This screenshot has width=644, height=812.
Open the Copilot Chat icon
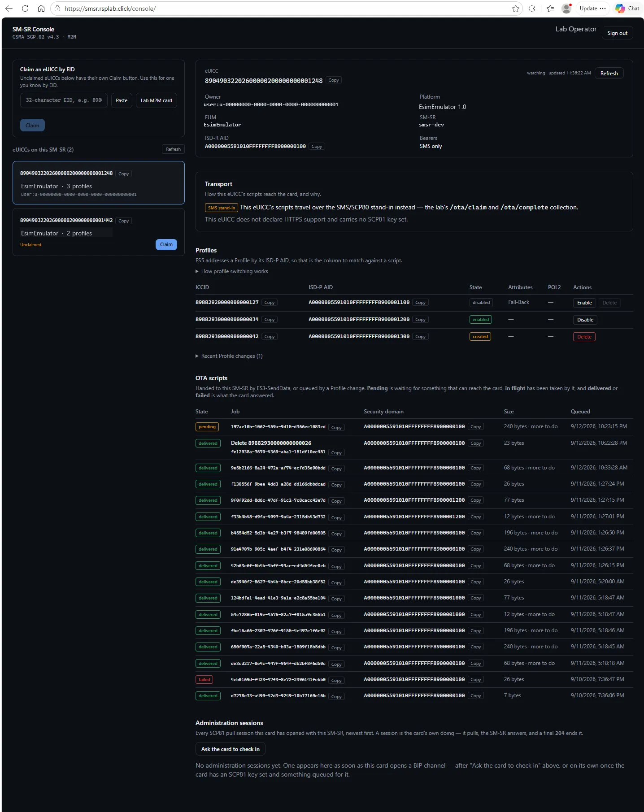627,9
